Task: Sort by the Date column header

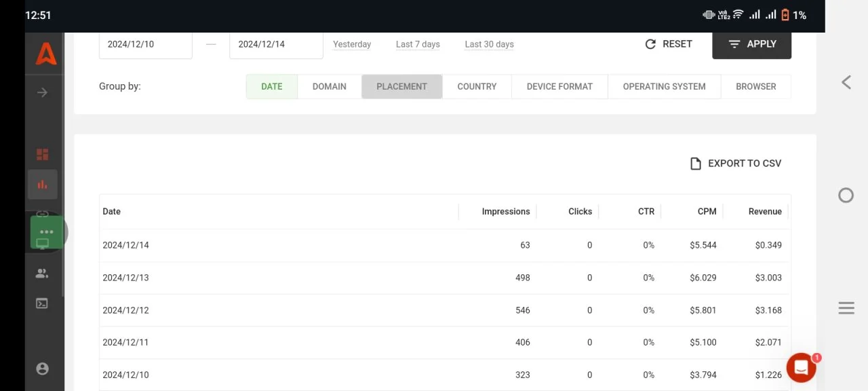Action: click(x=112, y=212)
